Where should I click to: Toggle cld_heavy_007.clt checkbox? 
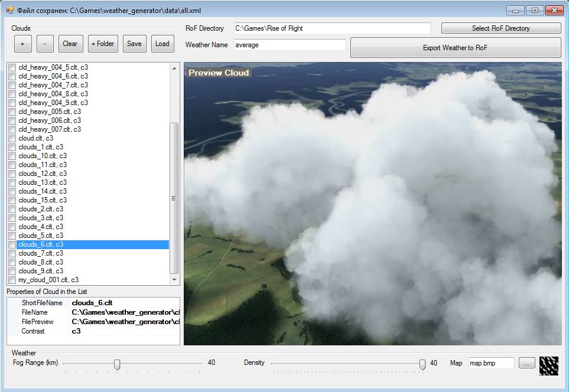tap(12, 129)
